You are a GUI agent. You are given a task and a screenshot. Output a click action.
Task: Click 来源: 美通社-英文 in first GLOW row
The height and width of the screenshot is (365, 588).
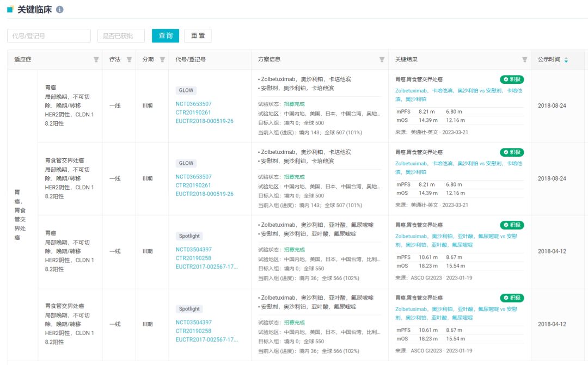coord(432,132)
